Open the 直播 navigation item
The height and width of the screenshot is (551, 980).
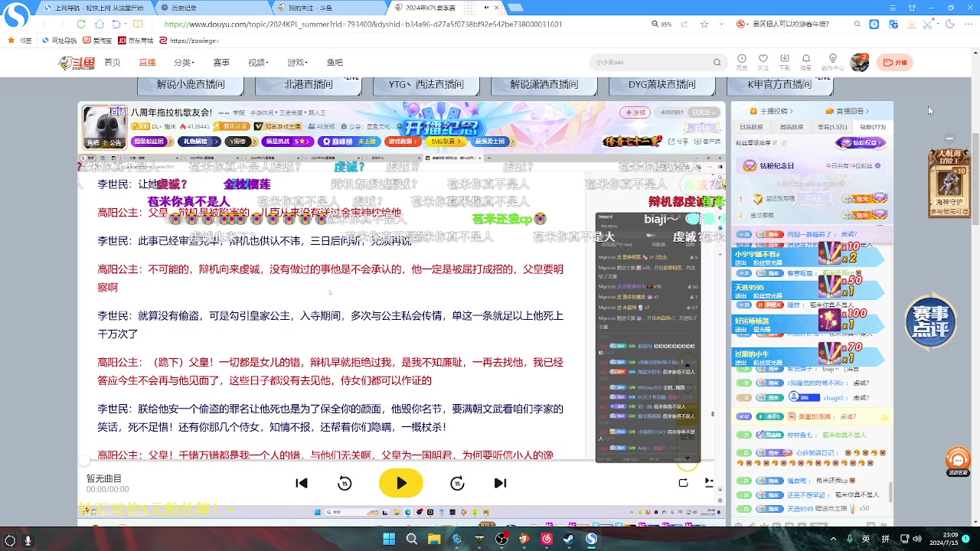[147, 63]
